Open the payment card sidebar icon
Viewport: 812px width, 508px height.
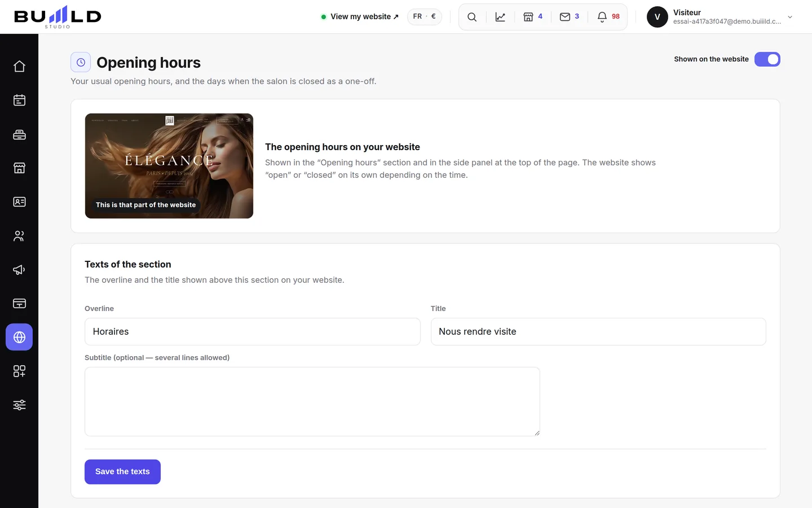(19, 303)
